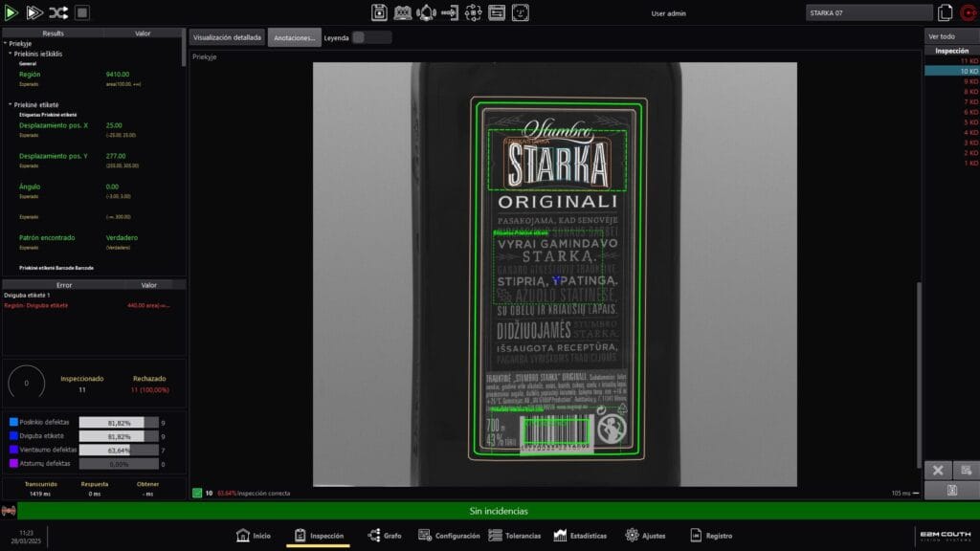Screen dimensions: 980x551
Task: Toggle the Leyenda switch
Action: (x=371, y=37)
